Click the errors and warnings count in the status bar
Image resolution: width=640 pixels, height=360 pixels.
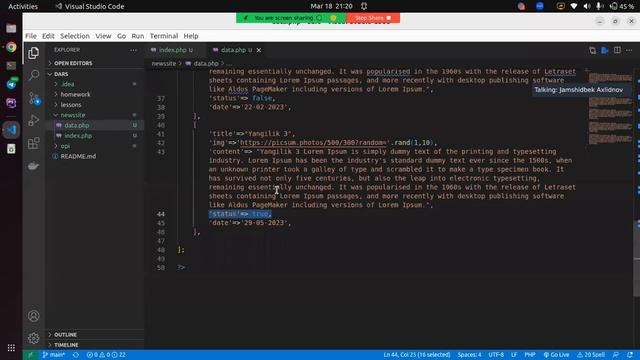point(106,355)
